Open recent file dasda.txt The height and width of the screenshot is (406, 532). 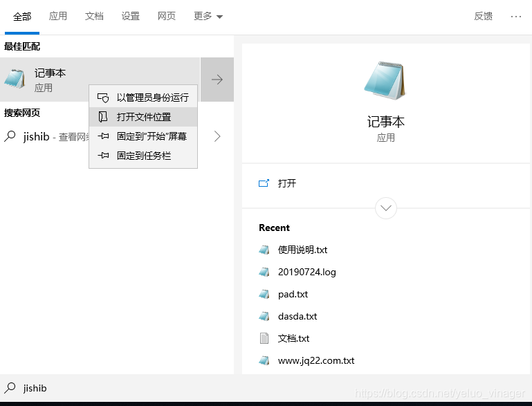[297, 316]
